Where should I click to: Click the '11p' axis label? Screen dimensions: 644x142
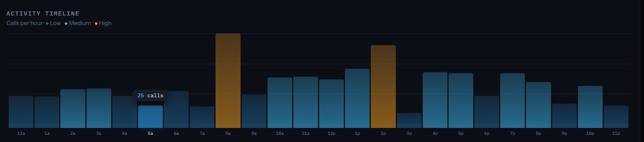[616, 133]
